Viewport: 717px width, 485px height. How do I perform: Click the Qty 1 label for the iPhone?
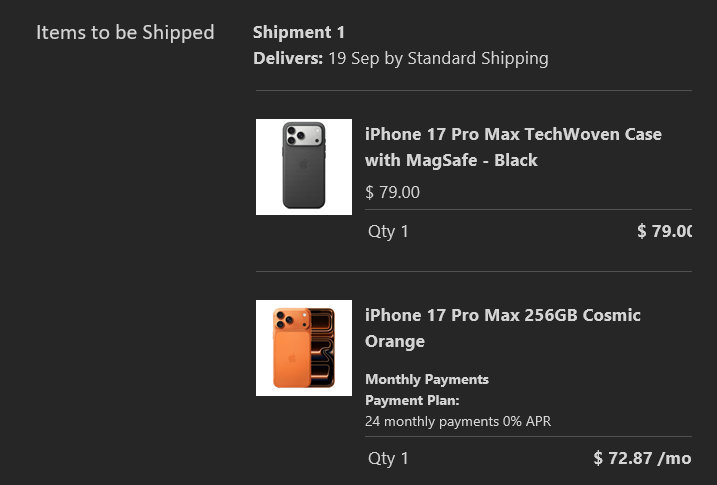[388, 458]
